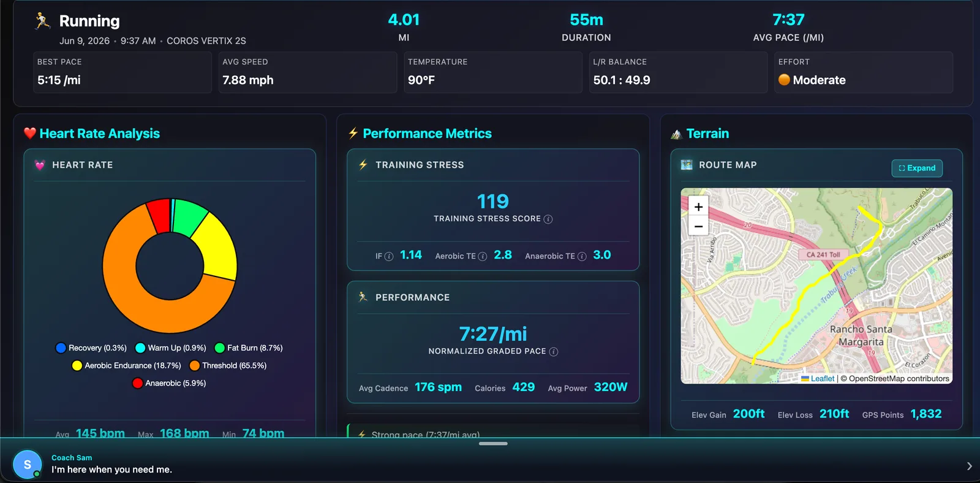This screenshot has height=483, width=980.
Task: Zoom out on the route map
Action: tap(698, 226)
